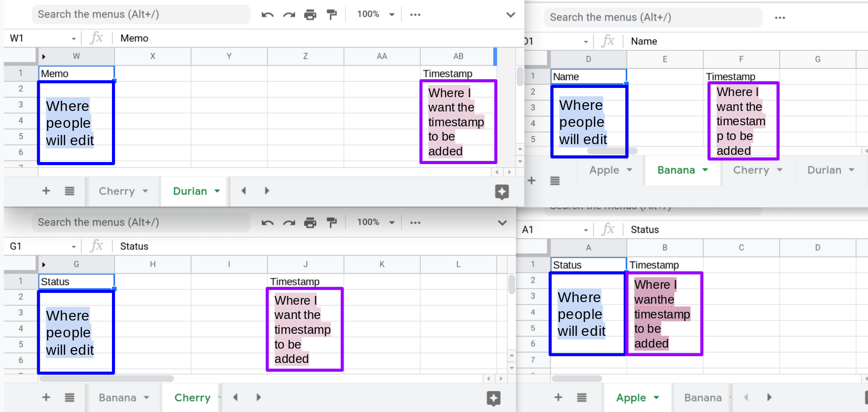Click Redo in the Durian window toolbar

pyautogui.click(x=289, y=15)
